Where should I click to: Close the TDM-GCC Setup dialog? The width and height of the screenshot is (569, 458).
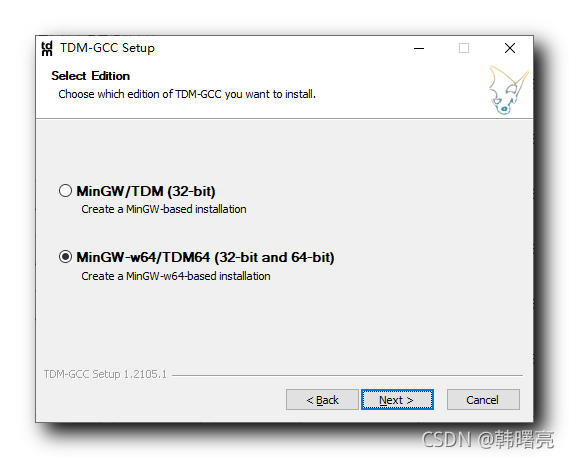(510, 48)
